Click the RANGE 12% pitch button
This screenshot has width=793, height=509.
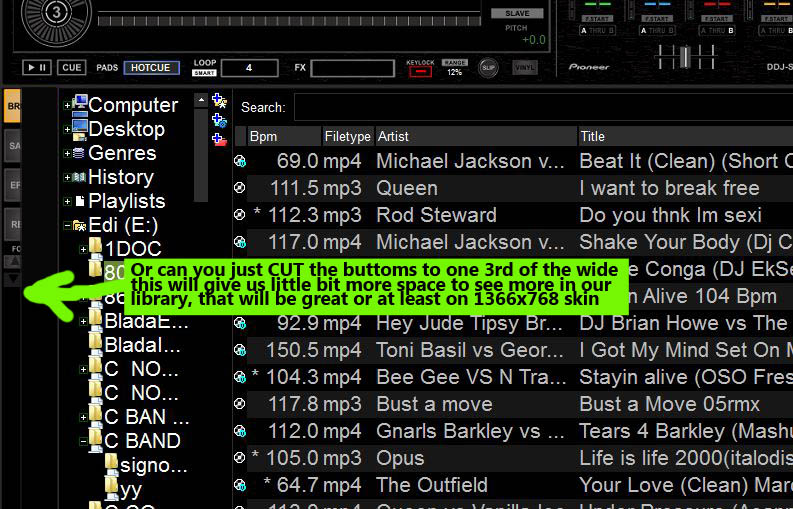[454, 68]
